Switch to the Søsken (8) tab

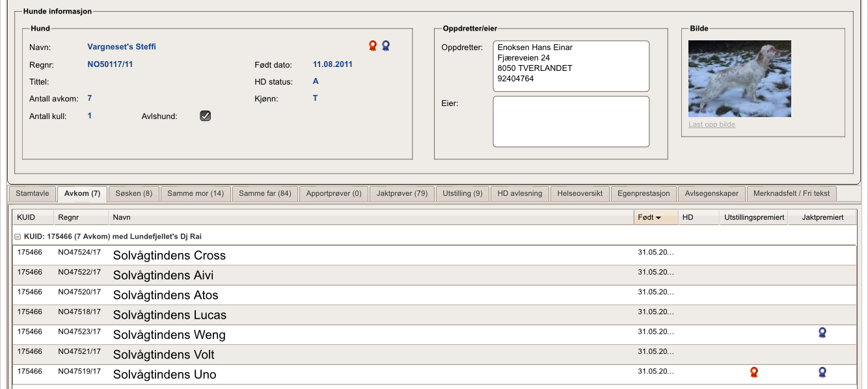coord(133,194)
